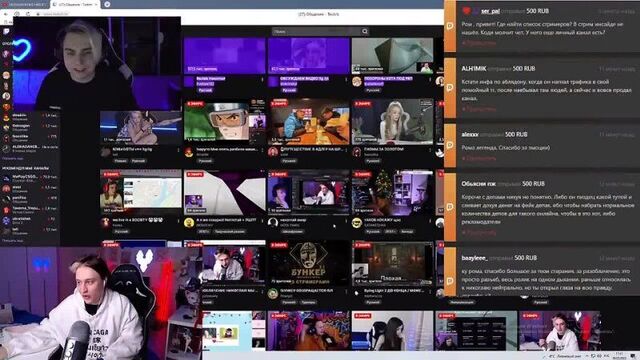Click red action link under alexxx donation
Image resolution: width=640 pixels, height=360 pixels.
(479, 158)
